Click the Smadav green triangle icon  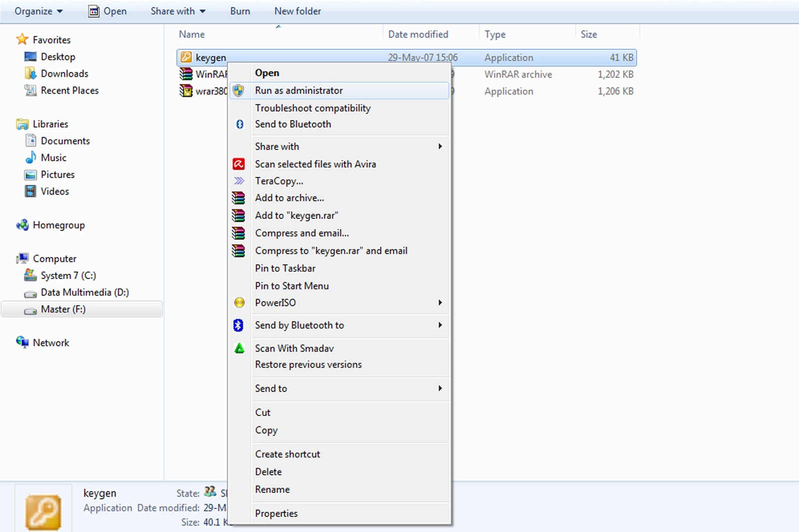(239, 348)
